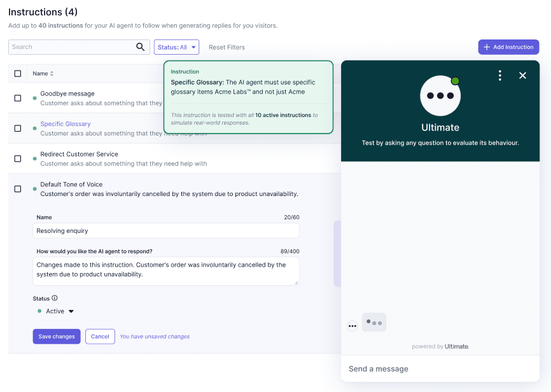Toggle the select-all instructions checkbox
The width and height of the screenshot is (551, 392).
pyautogui.click(x=18, y=73)
